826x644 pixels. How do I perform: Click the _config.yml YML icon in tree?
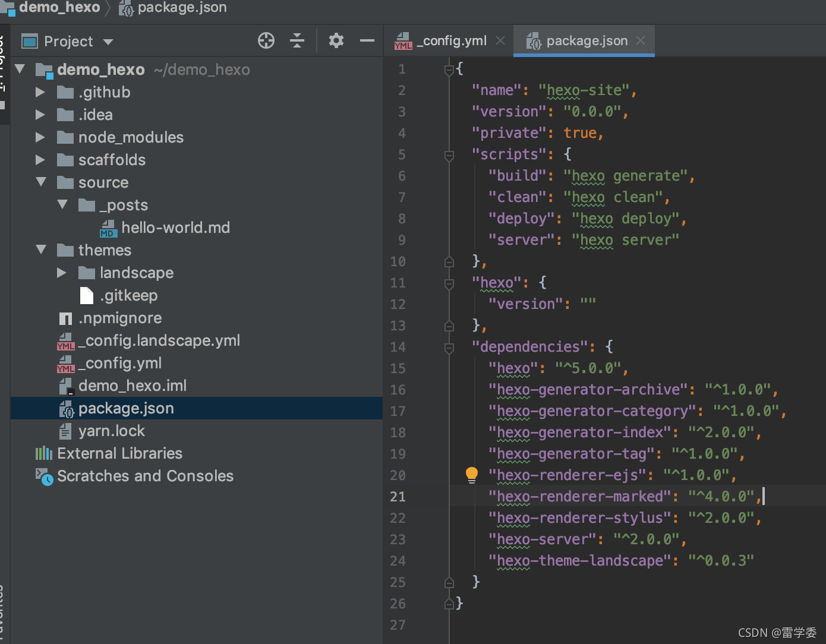click(65, 364)
